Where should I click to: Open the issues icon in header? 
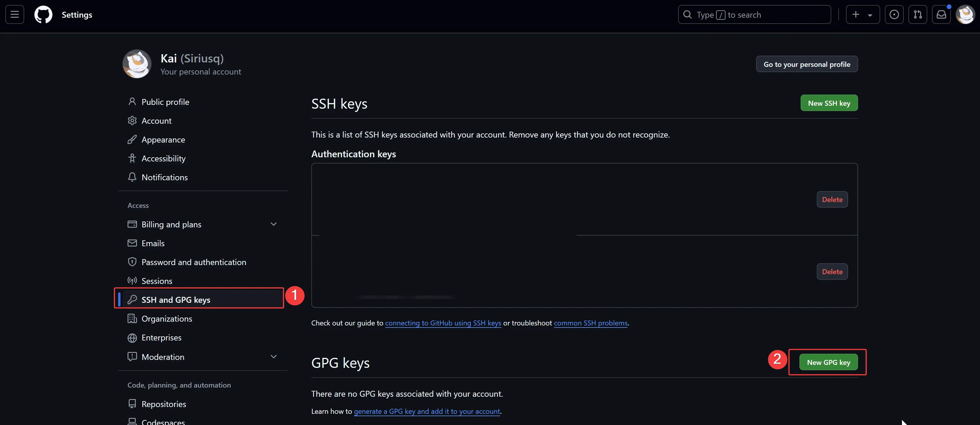894,14
